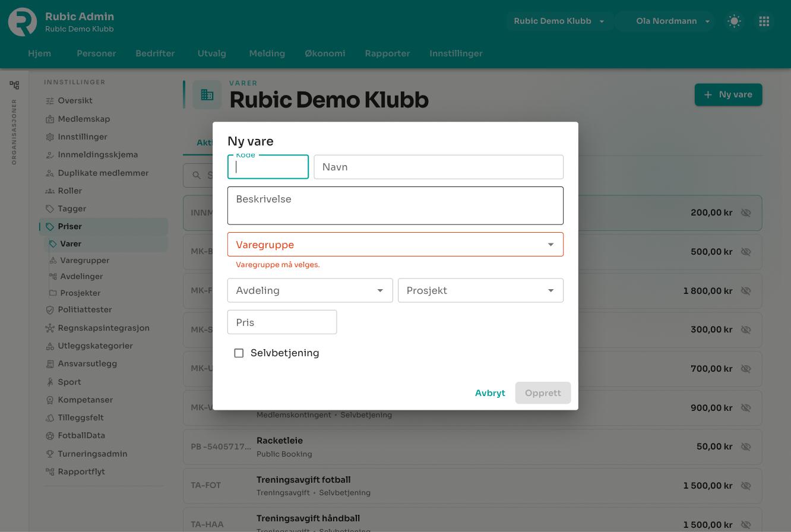Enable the Selvbetjening checkbox
This screenshot has height=532, width=791.
[x=239, y=353]
